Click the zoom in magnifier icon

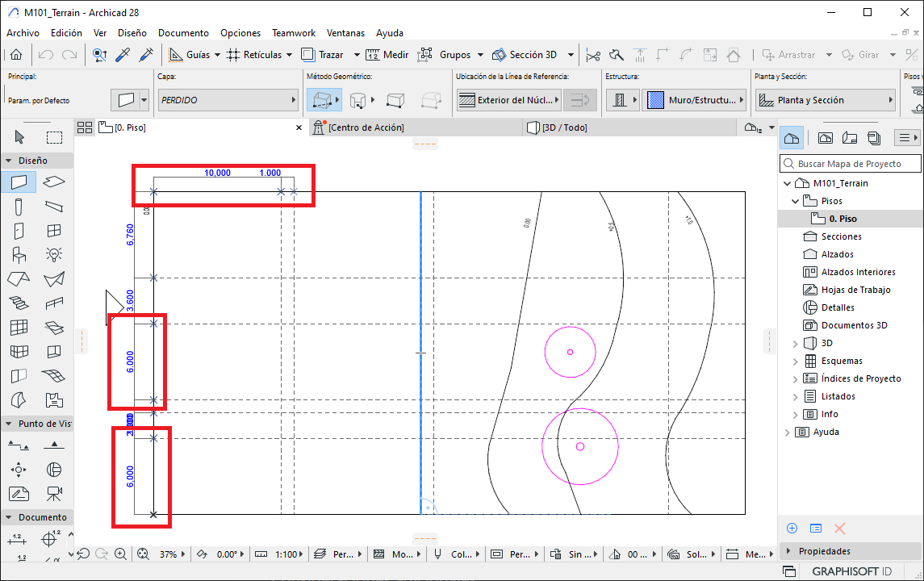pos(120,554)
